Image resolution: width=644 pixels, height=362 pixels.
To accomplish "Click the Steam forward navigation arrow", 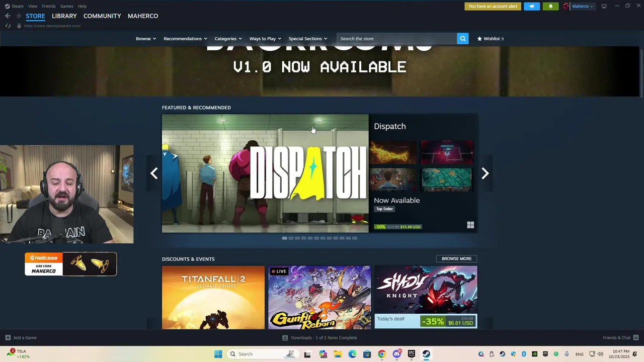I will tap(18, 16).
